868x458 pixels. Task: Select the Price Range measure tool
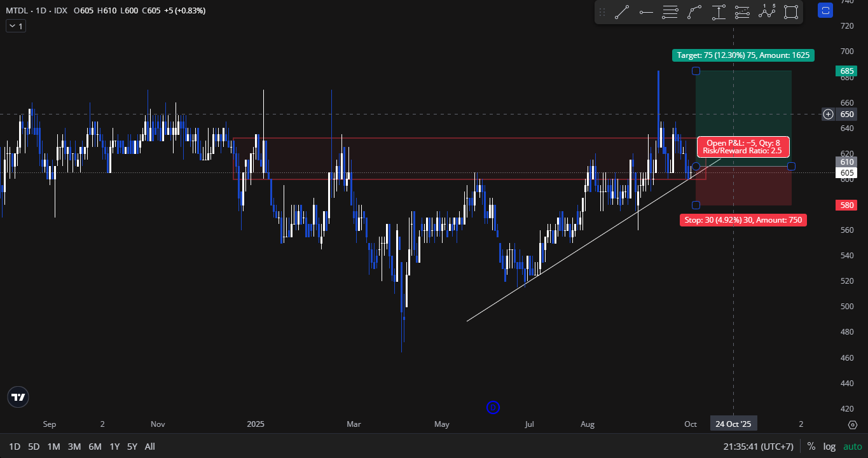(719, 12)
